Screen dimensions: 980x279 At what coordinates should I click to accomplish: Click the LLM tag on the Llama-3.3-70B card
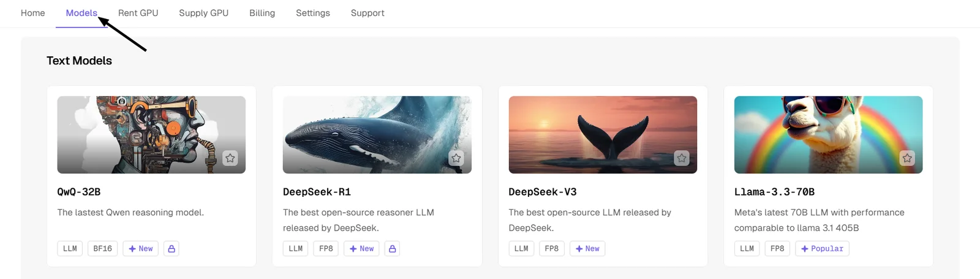click(x=747, y=248)
